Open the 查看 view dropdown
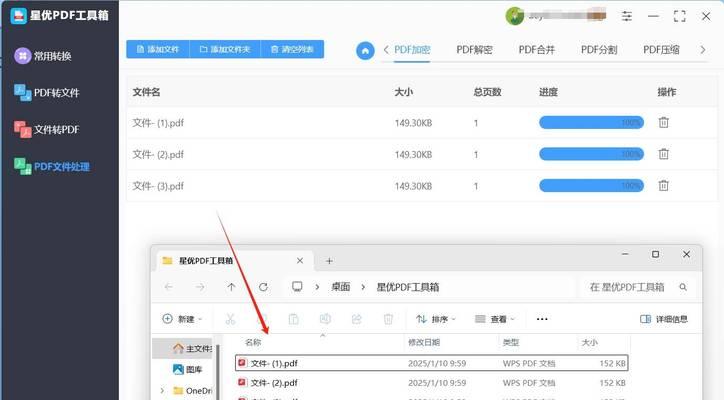 (495, 319)
